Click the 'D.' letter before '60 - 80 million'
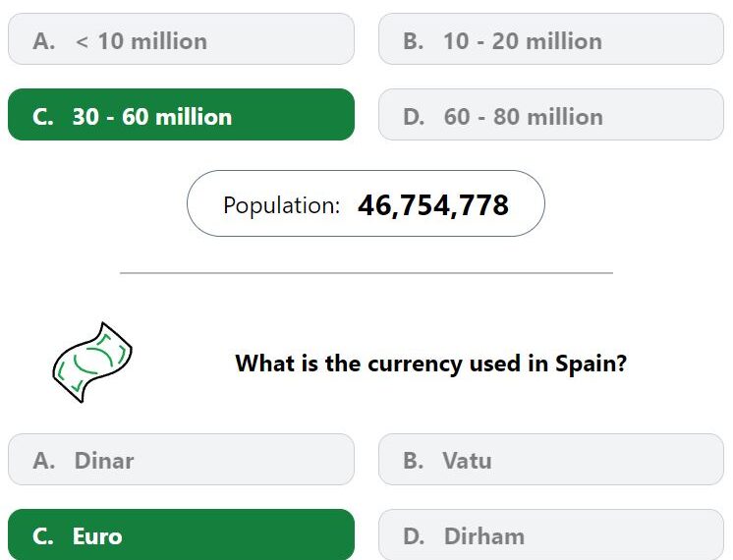This screenshot has height=560, width=733. pos(414,117)
